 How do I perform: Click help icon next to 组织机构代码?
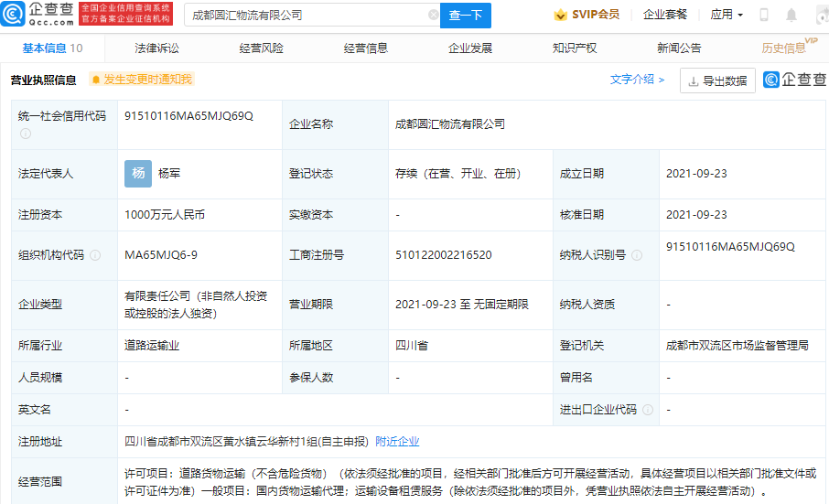click(x=95, y=255)
